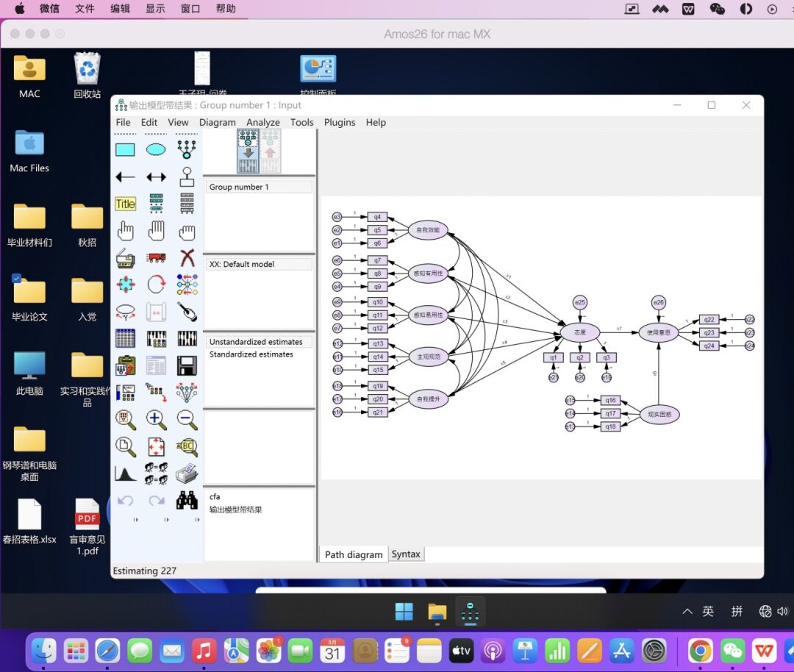The image size is (794, 672).
Task: Expand the Windows system tray chevron
Action: [x=687, y=611]
